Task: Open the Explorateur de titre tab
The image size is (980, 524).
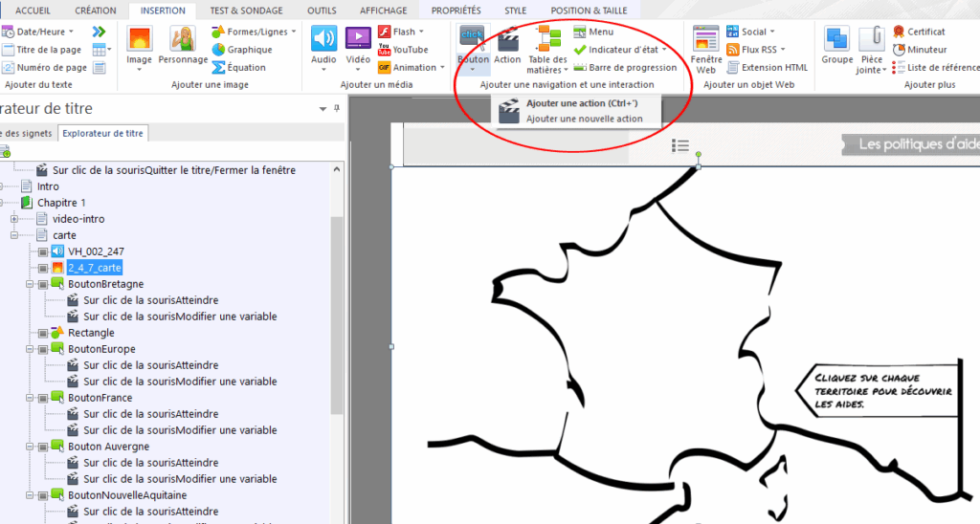Action: coord(101,133)
